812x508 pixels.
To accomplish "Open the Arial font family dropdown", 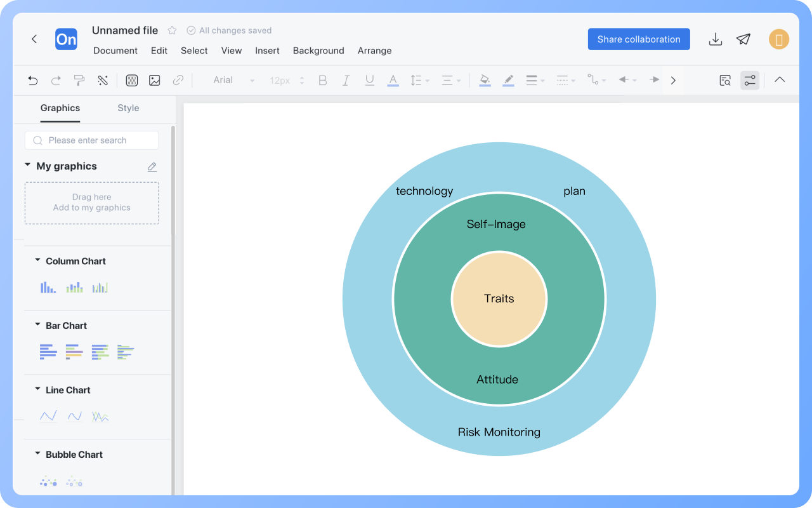I will click(233, 80).
